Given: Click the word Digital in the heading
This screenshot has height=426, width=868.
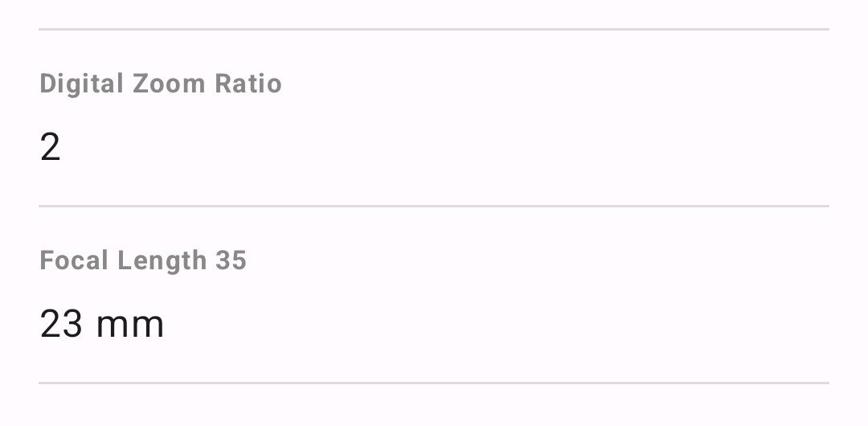Looking at the screenshot, I should tap(81, 84).
